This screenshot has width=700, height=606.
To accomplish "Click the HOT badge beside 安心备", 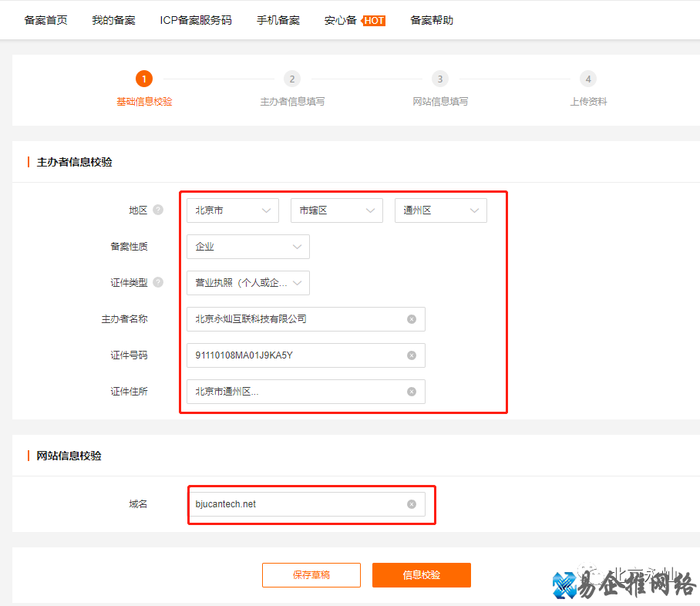I will (x=373, y=20).
